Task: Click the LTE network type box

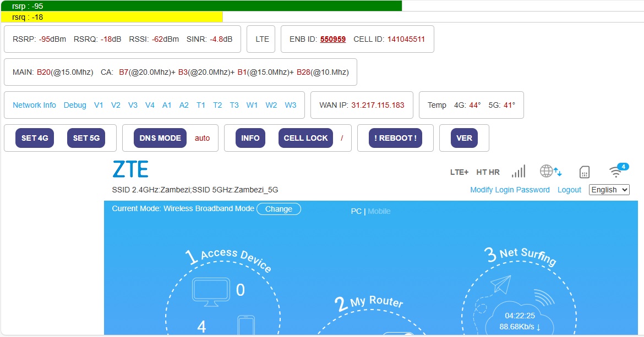Action: click(261, 39)
